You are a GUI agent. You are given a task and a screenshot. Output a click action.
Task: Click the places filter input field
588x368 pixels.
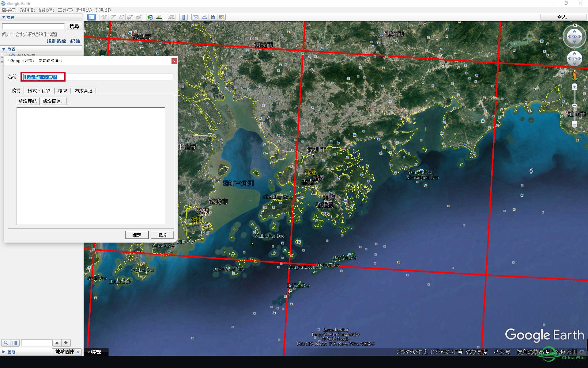[x=36, y=343]
